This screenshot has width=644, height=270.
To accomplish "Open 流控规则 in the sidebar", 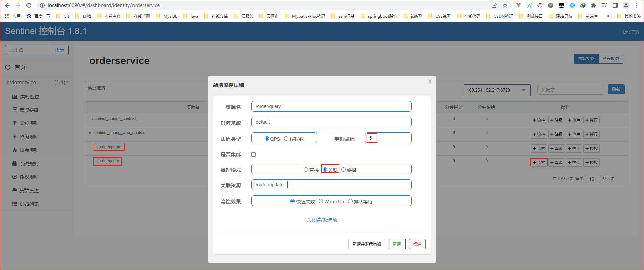I will click(x=25, y=123).
